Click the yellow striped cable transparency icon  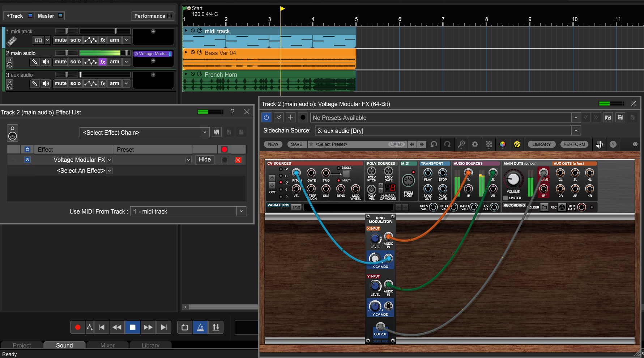click(517, 144)
